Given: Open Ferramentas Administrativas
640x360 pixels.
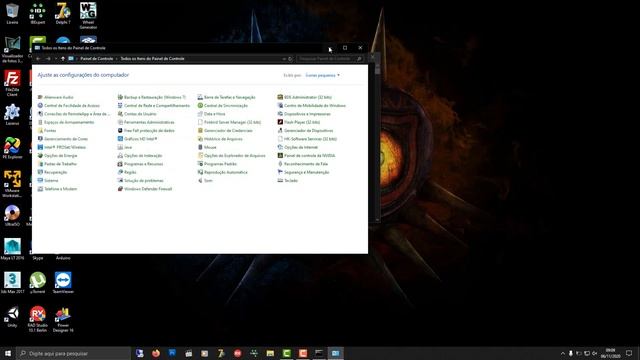Looking at the screenshot, I should click(x=146, y=122).
